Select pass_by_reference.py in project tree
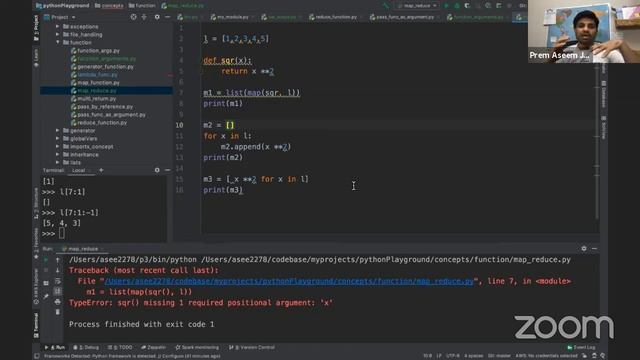Screen dimensions: 640x360 102,107
